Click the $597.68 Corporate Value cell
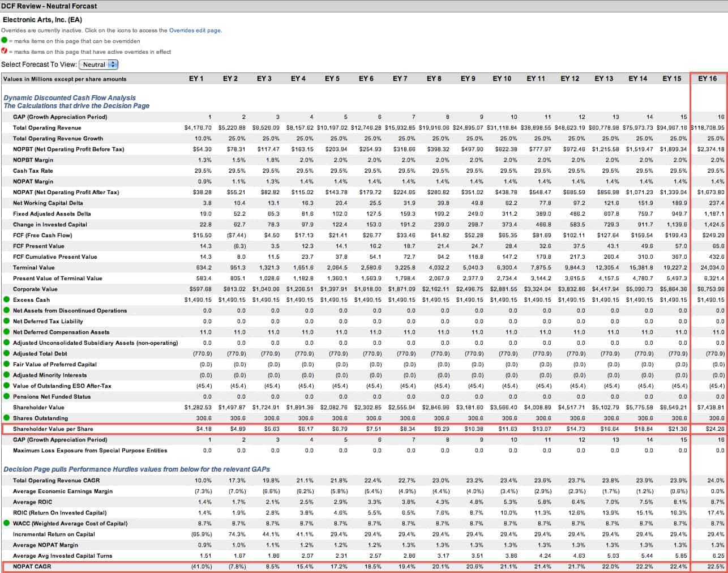 pos(201,289)
